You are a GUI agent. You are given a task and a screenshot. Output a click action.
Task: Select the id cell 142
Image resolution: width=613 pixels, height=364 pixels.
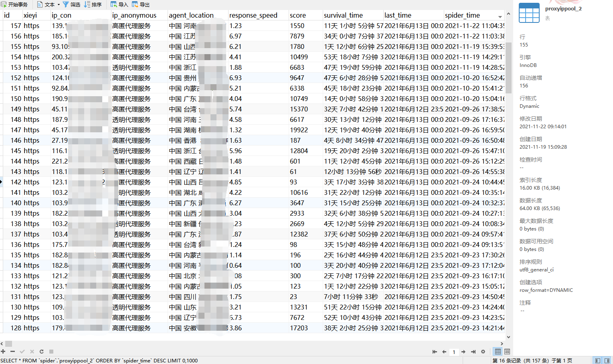click(x=12, y=182)
